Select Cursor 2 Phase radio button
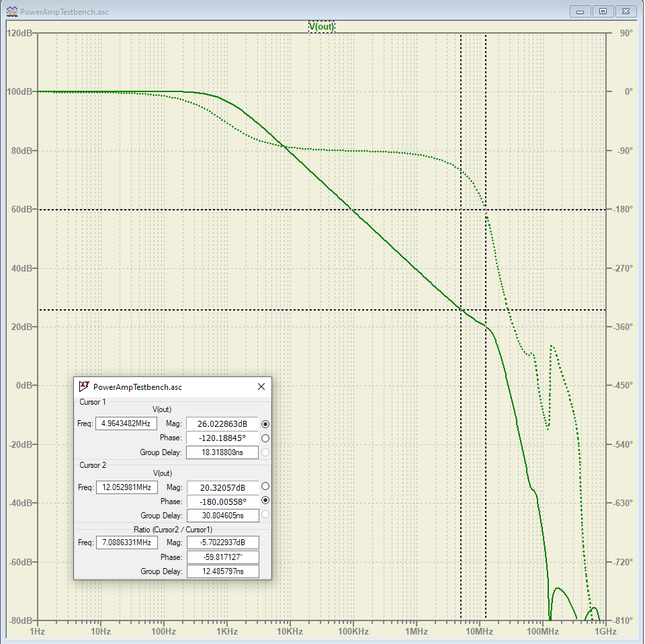This screenshot has width=645, height=644. point(265,500)
